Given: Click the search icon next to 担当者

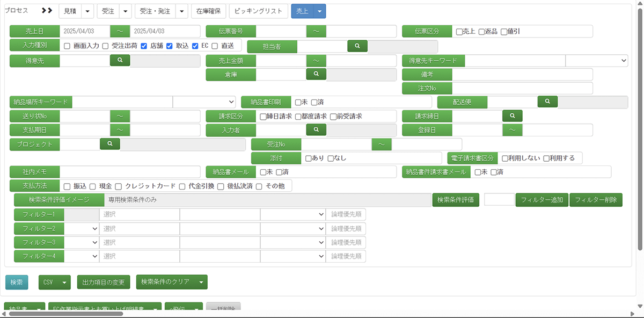Looking at the screenshot, I should click(357, 46).
